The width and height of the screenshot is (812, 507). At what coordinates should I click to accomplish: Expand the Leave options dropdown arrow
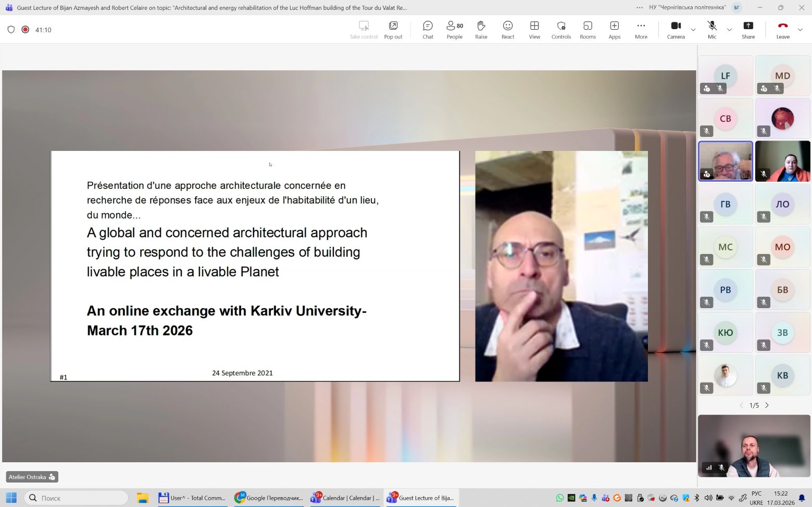tap(800, 30)
